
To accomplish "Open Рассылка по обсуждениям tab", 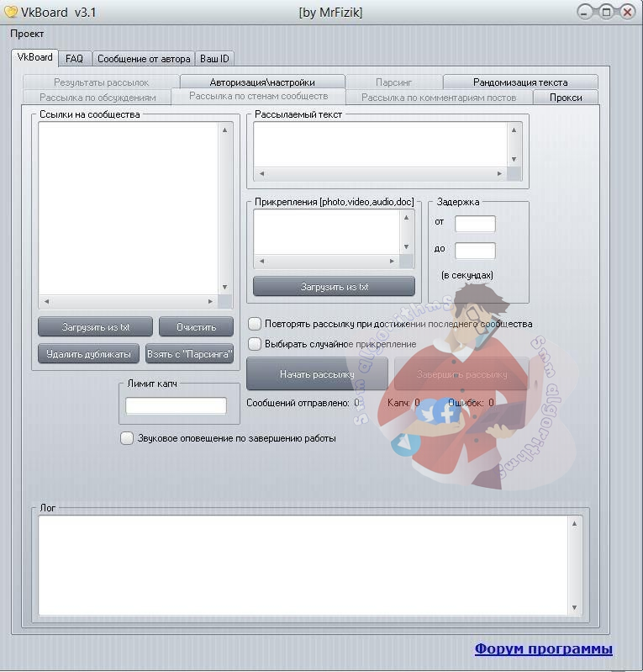I will tap(98, 98).
